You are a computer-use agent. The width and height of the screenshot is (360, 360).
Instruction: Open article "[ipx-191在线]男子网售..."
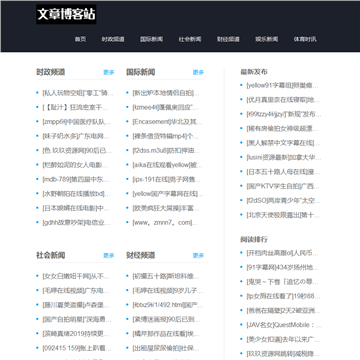click(x=167, y=179)
